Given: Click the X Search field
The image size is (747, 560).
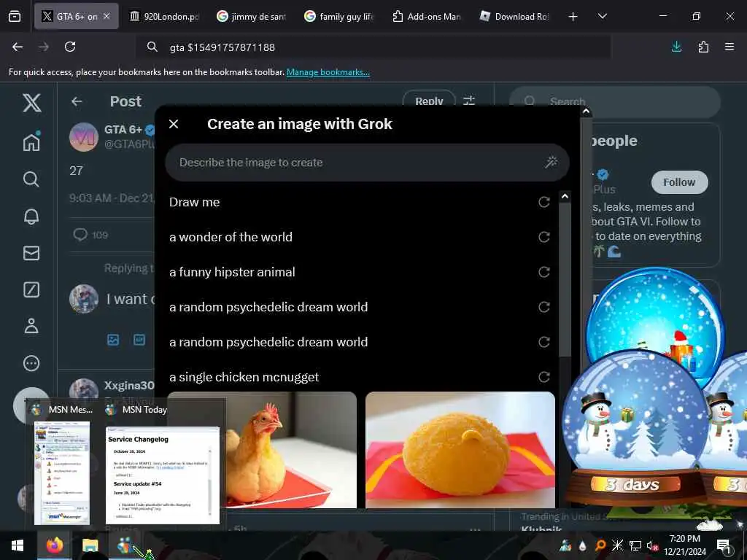Looking at the screenshot, I should (614, 101).
